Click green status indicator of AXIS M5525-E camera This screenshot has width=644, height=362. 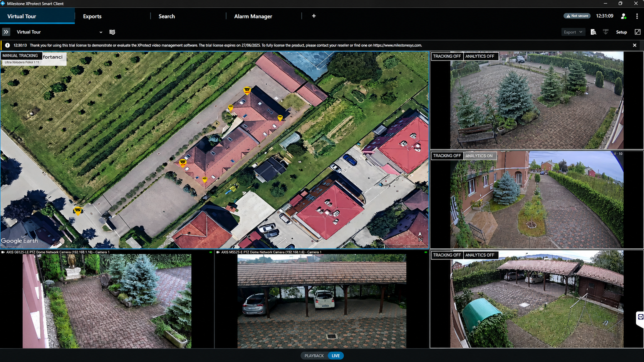[426, 252]
